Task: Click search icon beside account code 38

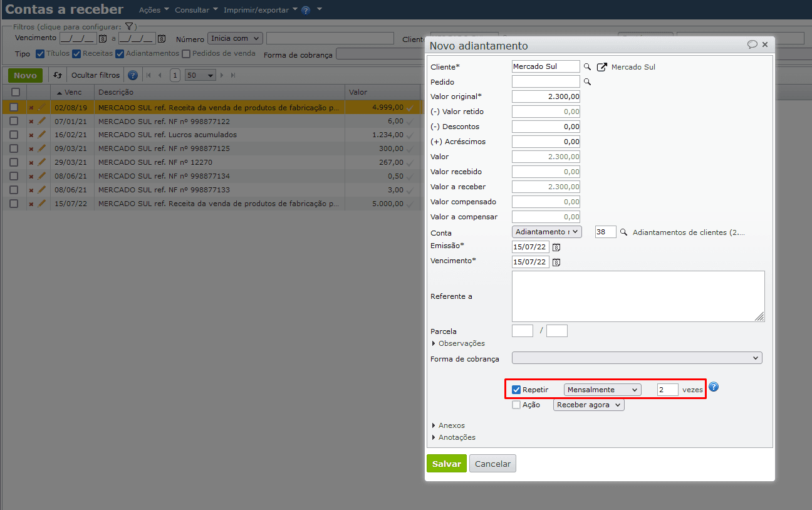Action: click(x=623, y=232)
